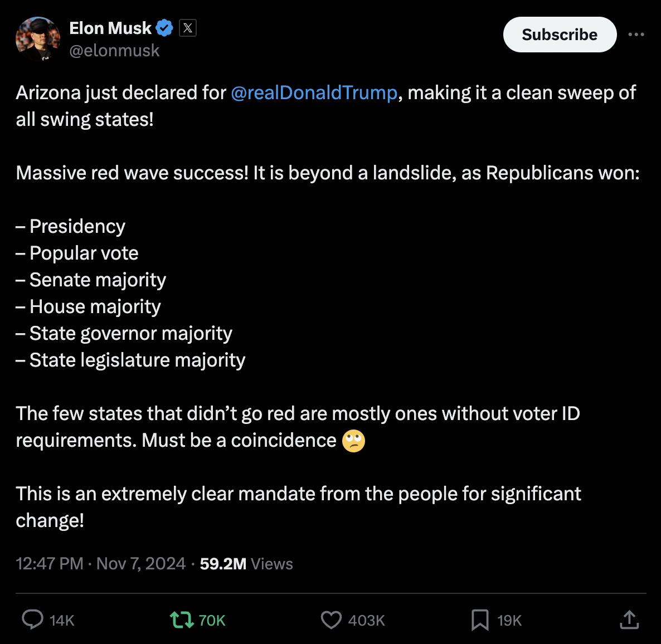Click the 12:47 PM Nov 7 timestamp
The width and height of the screenshot is (661, 644).
click(x=100, y=564)
